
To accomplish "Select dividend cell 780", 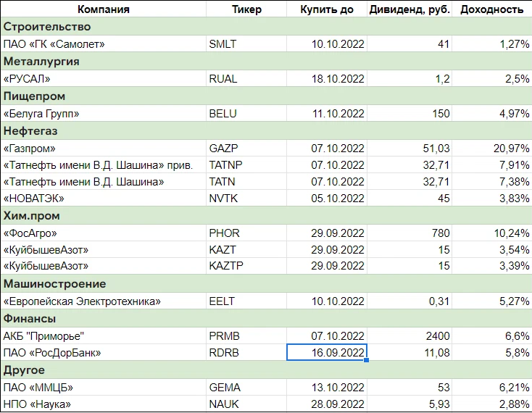I will pyautogui.click(x=410, y=233).
